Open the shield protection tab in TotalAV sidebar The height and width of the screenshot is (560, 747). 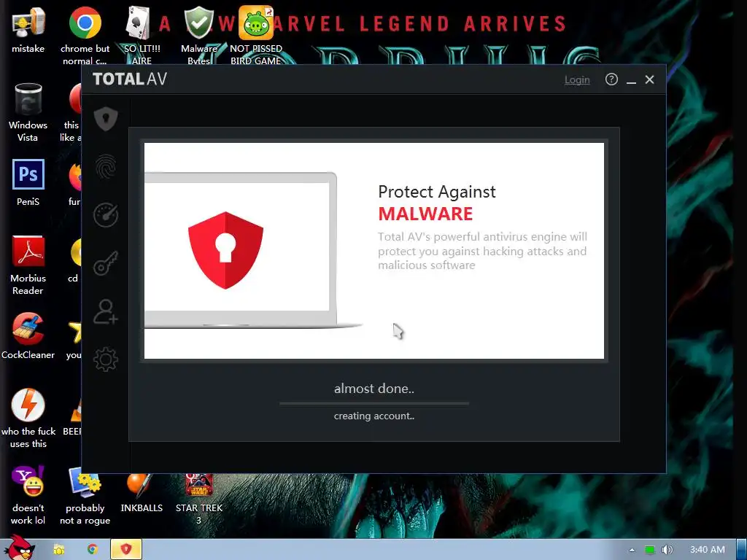[x=106, y=119]
